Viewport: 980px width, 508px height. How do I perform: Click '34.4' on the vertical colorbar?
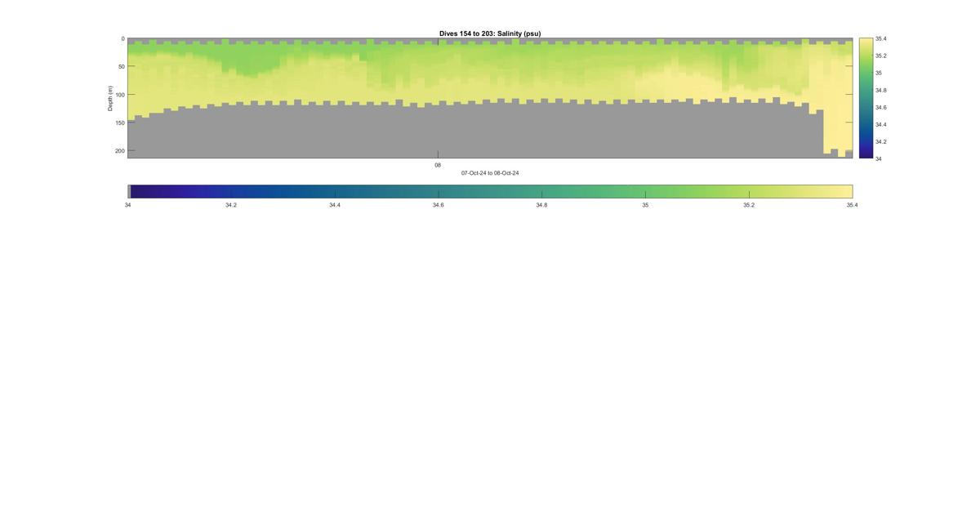pyautogui.click(x=881, y=124)
